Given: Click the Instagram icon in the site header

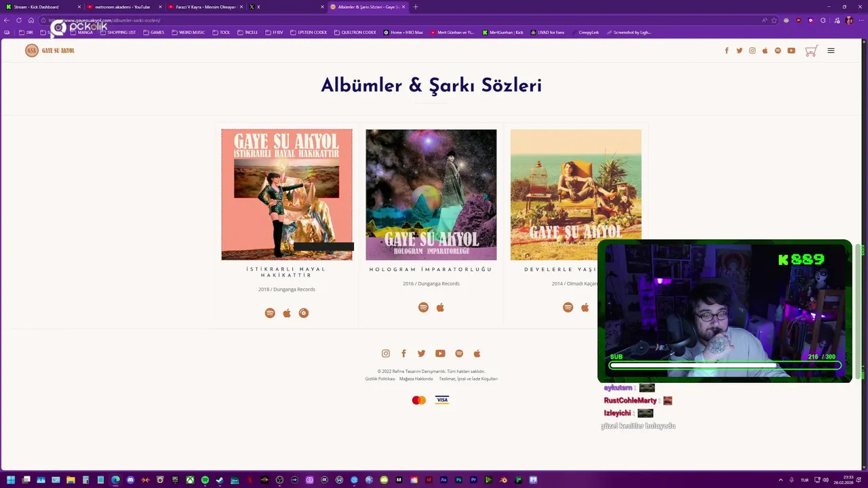Looking at the screenshot, I should tap(752, 51).
